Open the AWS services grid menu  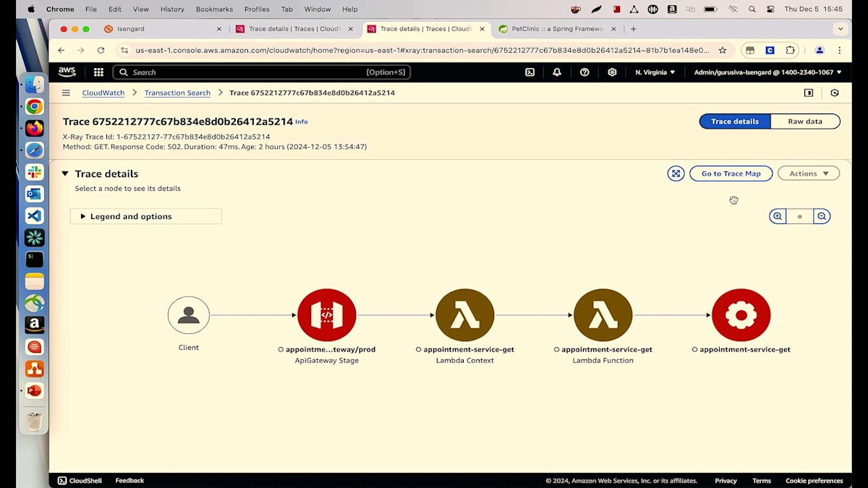click(98, 72)
